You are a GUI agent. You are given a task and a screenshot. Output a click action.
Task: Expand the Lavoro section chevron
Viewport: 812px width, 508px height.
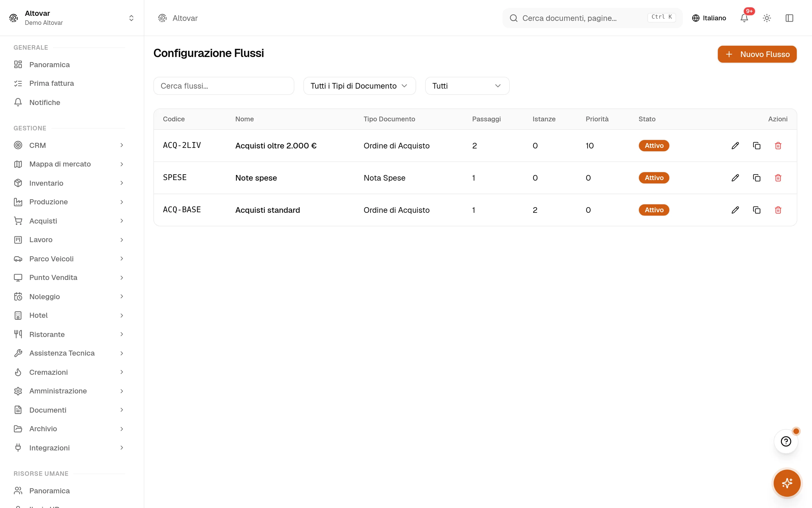coord(122,240)
